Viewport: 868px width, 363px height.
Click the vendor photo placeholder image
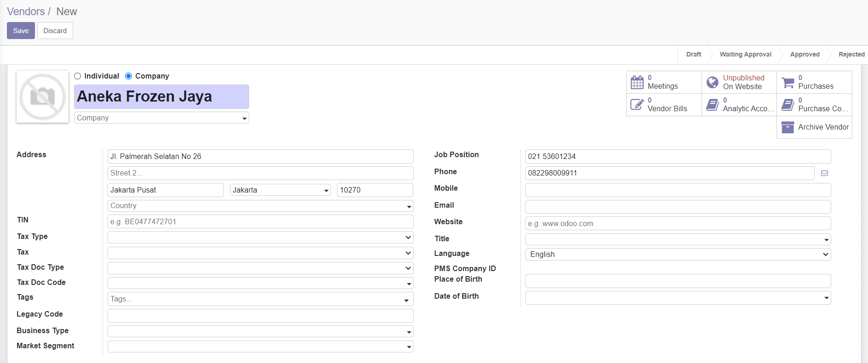coord(42,96)
